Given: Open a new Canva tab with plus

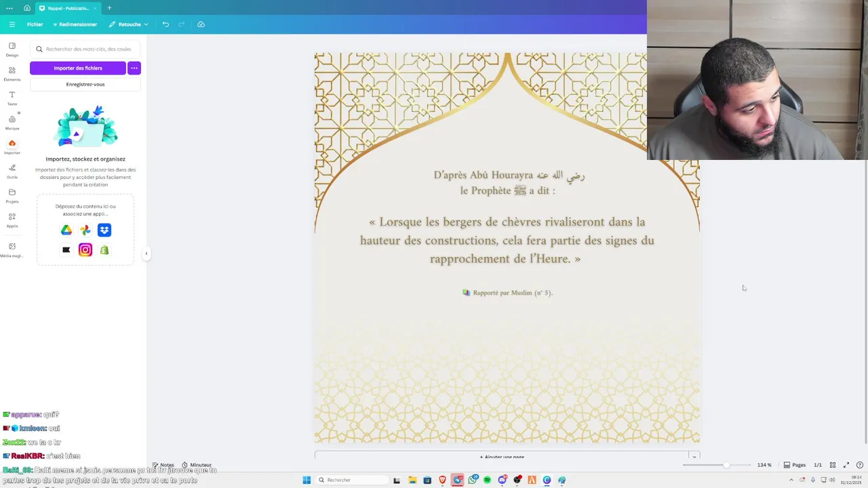Looking at the screenshot, I should click(109, 8).
